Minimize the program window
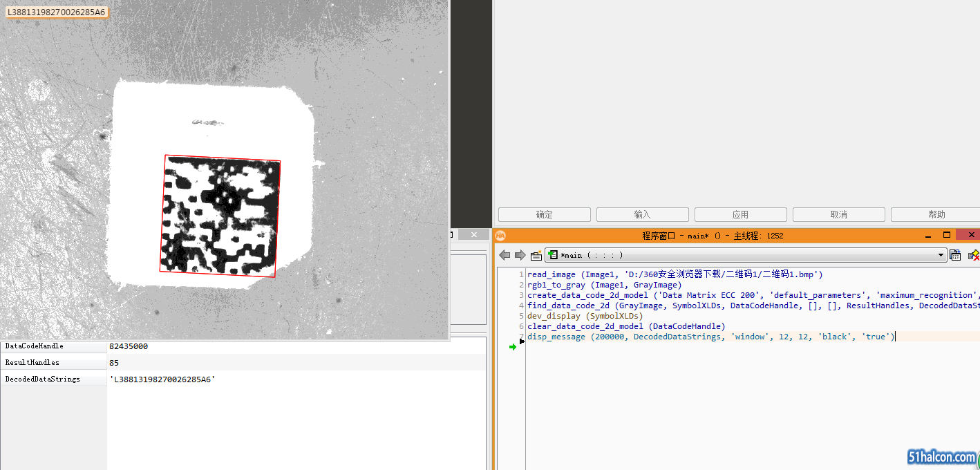The width and height of the screenshot is (980, 470). [927, 235]
